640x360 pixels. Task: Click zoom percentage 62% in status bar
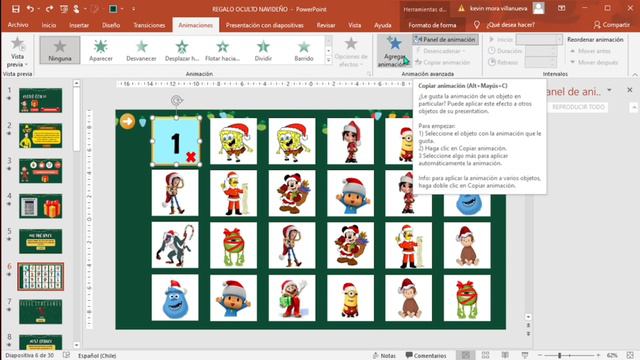tap(612, 356)
